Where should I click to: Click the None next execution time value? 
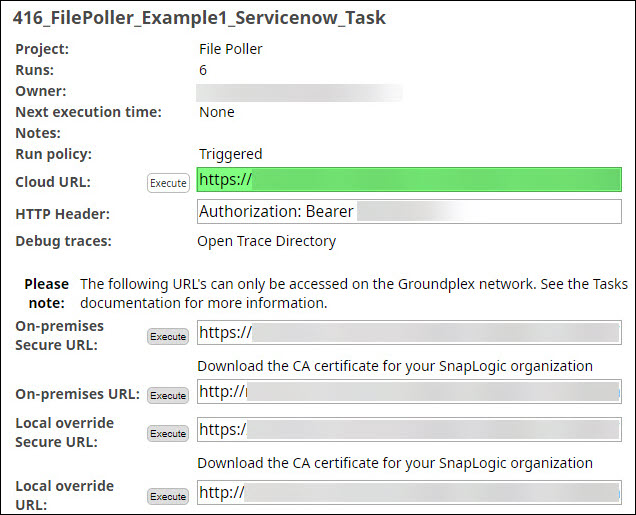tap(216, 112)
